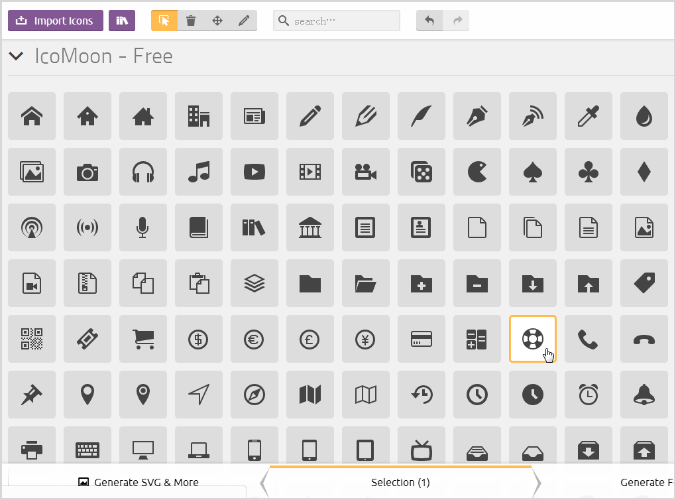Click the Import Icons button

coord(55,21)
